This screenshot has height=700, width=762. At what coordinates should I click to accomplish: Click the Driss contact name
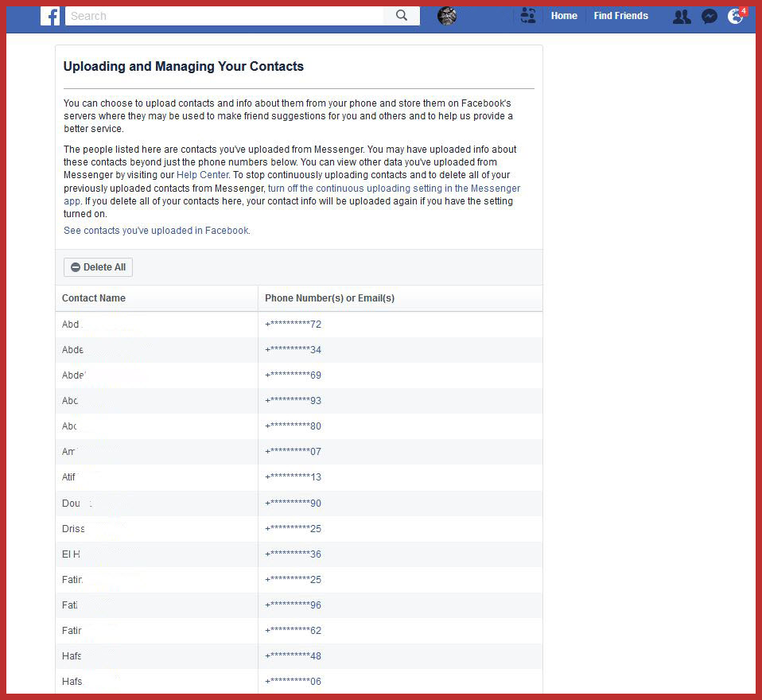pyautogui.click(x=73, y=529)
